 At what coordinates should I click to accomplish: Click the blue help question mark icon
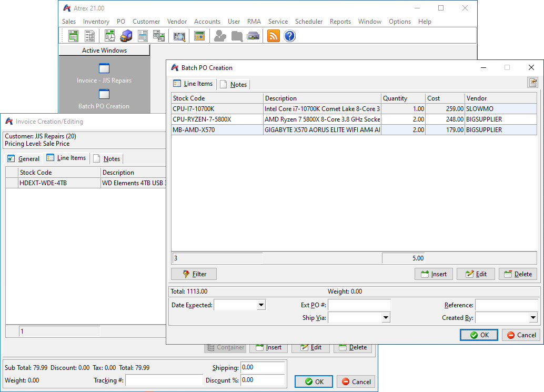(289, 36)
